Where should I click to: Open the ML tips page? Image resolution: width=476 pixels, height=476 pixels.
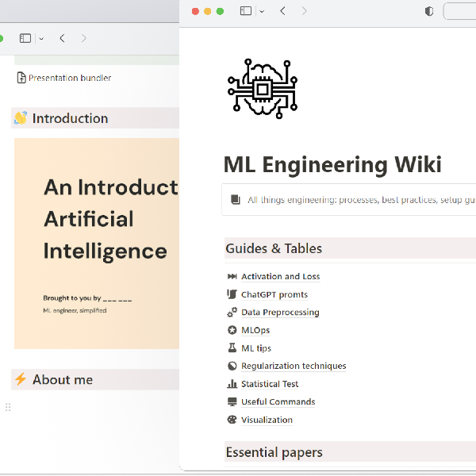(256, 348)
